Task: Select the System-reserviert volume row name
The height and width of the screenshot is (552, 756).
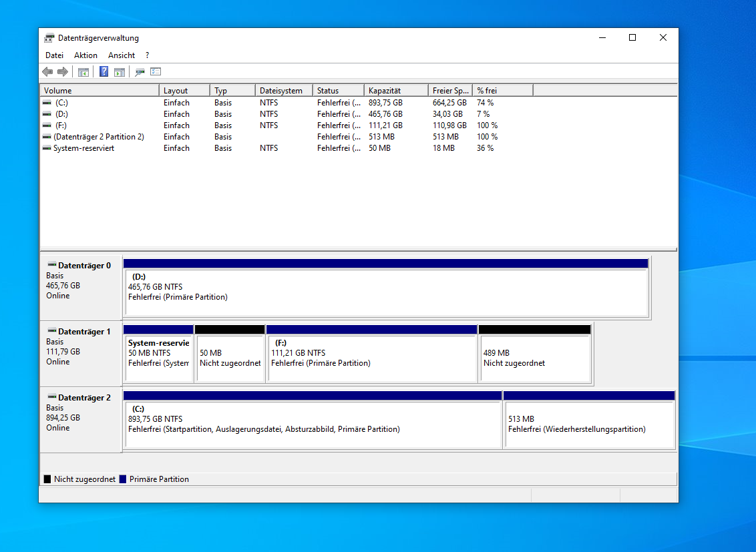Action: [x=84, y=148]
